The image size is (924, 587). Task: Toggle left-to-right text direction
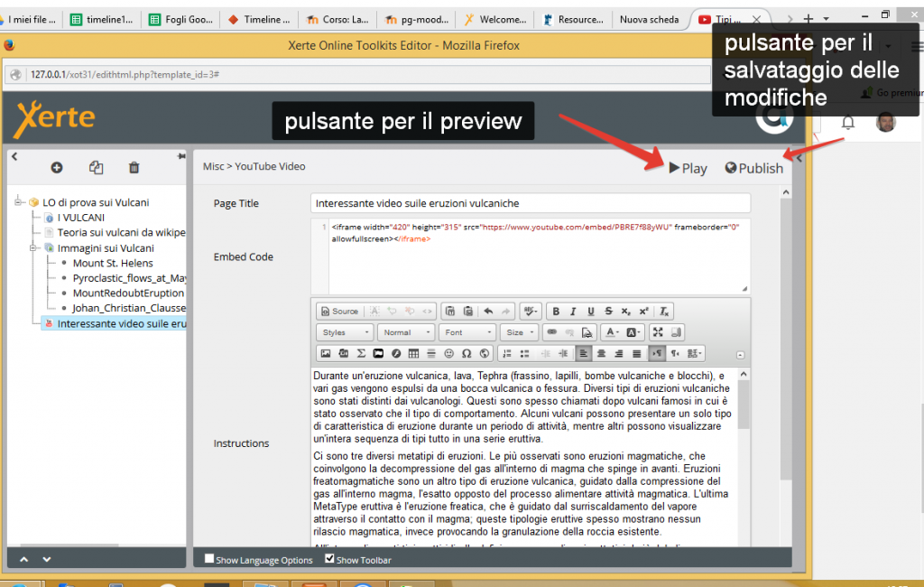pyautogui.click(x=657, y=353)
